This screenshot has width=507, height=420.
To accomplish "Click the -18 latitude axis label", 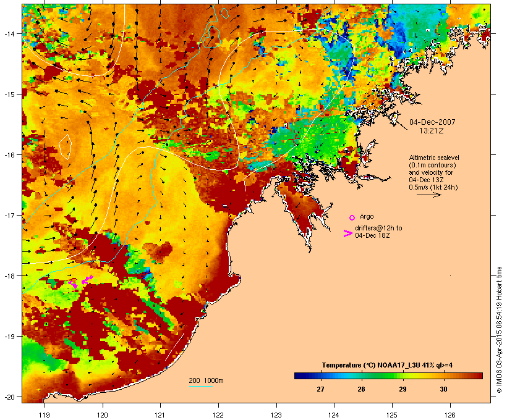I will [9, 275].
